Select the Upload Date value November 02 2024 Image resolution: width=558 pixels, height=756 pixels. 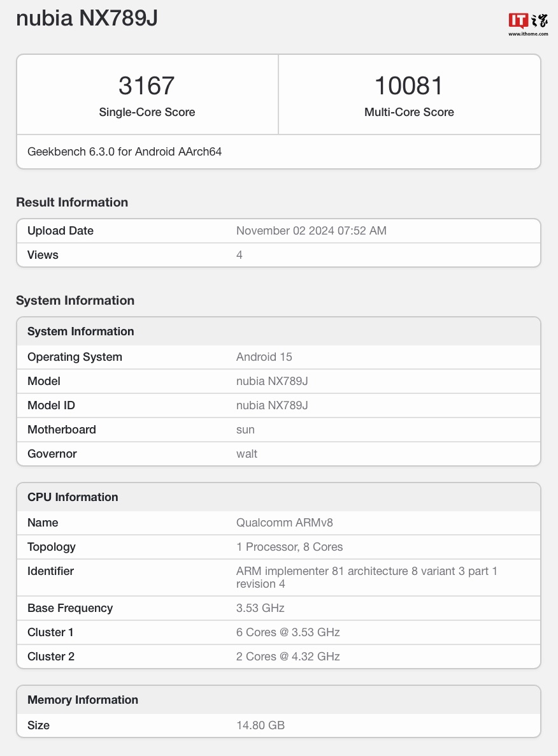311,231
